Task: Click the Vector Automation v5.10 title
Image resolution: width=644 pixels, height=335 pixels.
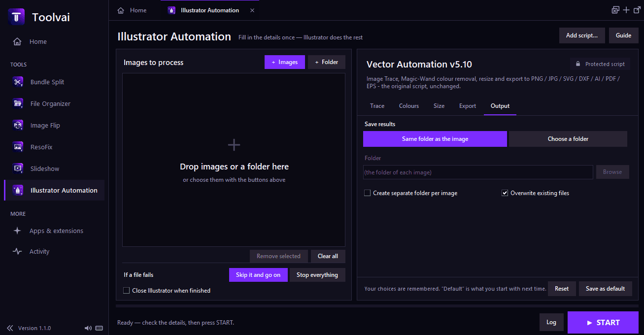Action: 419,64
